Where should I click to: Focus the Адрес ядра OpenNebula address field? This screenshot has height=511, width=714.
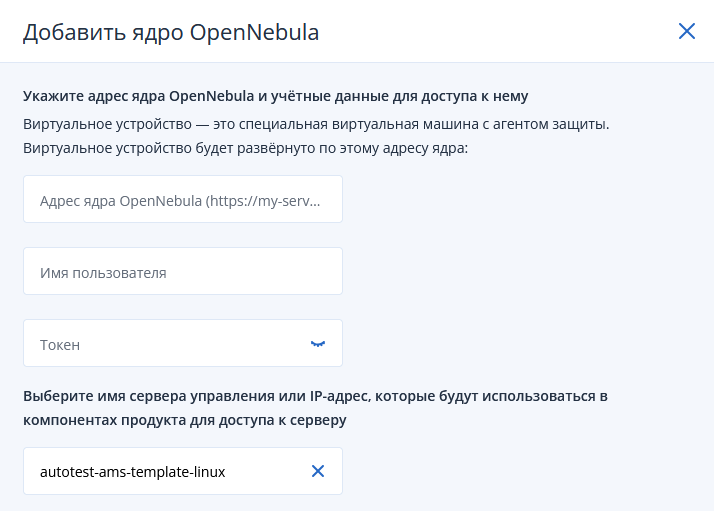183,199
